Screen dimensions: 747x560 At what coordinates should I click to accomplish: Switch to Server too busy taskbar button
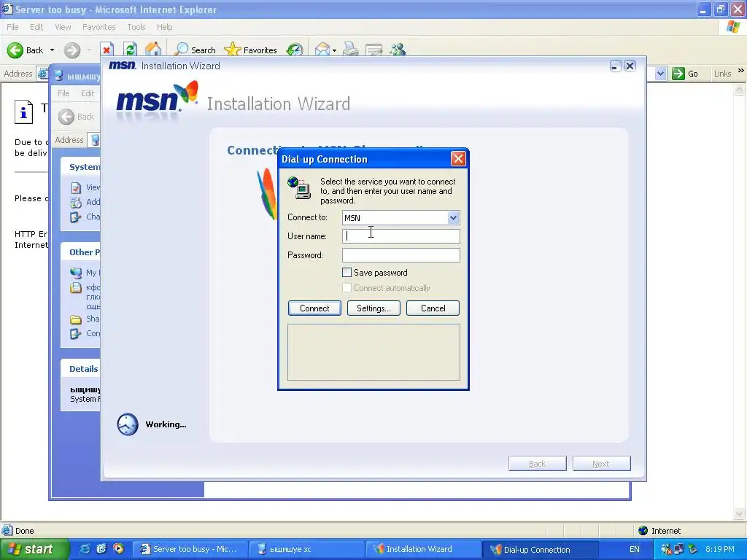point(190,550)
